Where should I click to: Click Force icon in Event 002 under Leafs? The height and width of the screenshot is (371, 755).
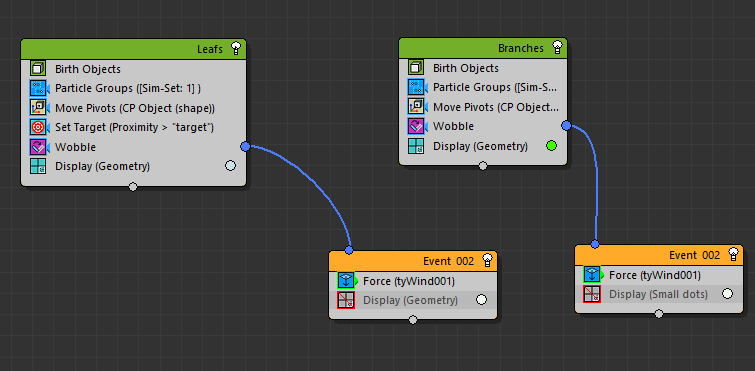tap(346, 280)
